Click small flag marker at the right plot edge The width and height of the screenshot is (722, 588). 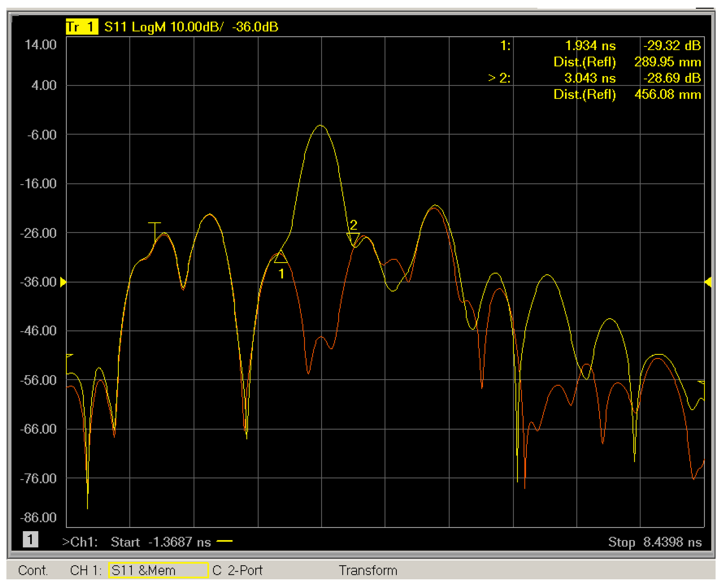701,383
